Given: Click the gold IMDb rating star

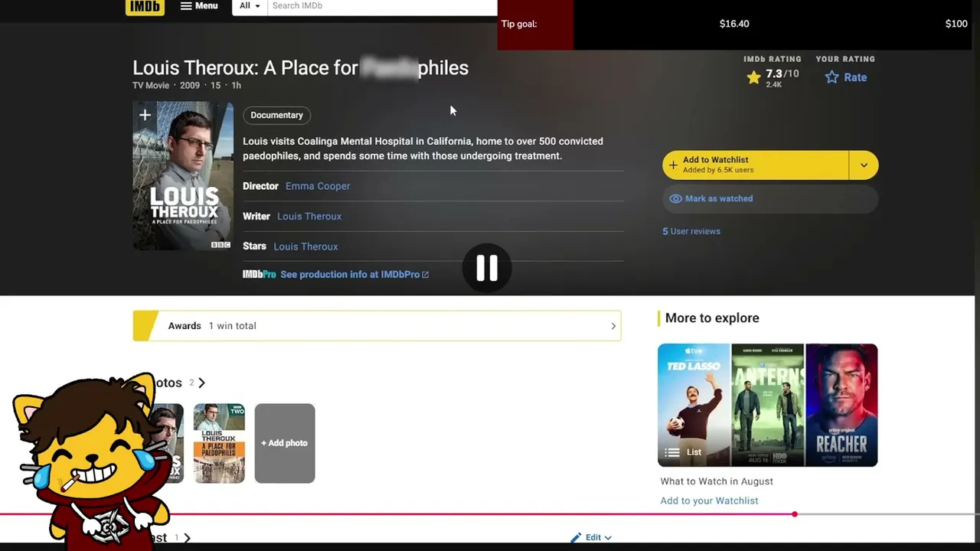Looking at the screenshot, I should (754, 77).
